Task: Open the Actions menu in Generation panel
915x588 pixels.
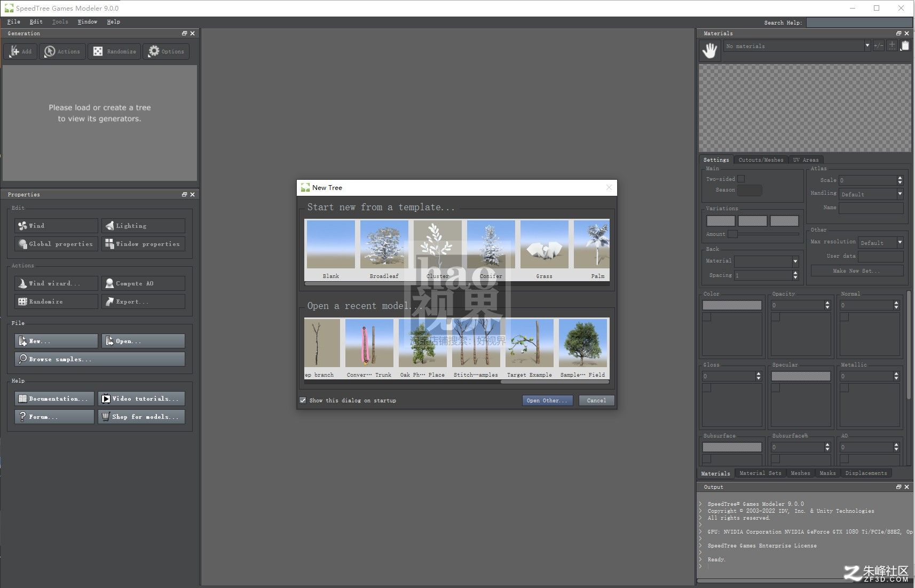Action: pos(62,51)
